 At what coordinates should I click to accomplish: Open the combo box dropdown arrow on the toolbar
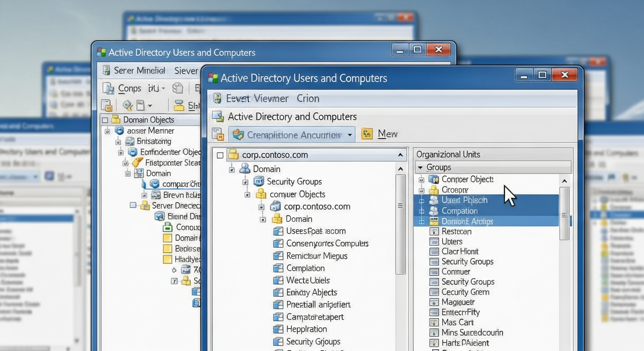click(x=351, y=134)
